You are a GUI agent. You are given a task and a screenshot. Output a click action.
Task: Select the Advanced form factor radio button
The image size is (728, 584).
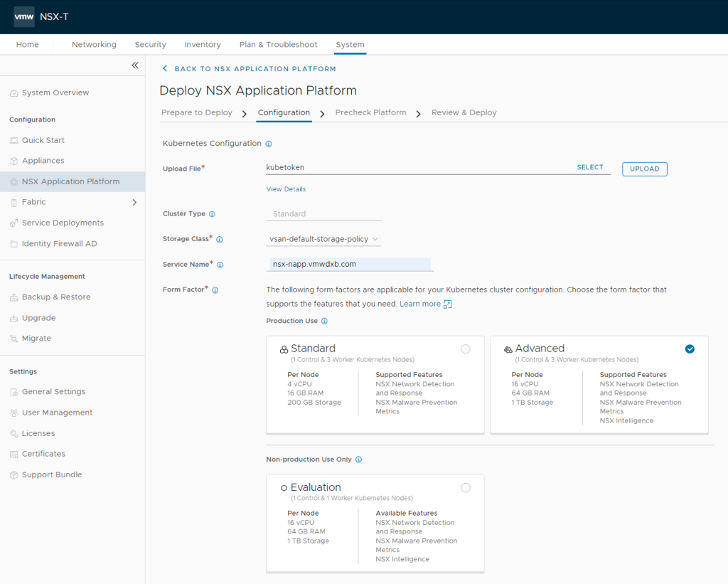[690, 349]
